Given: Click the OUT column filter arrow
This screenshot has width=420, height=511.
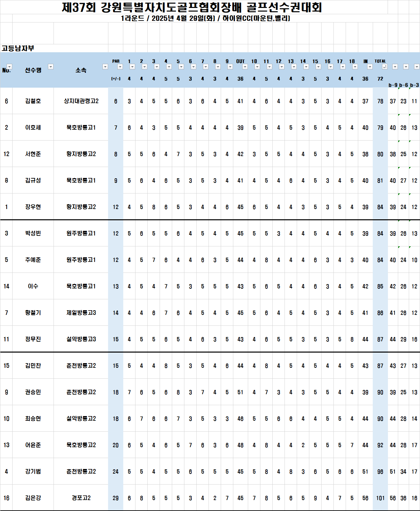Looking at the screenshot, I should [x=245, y=67].
